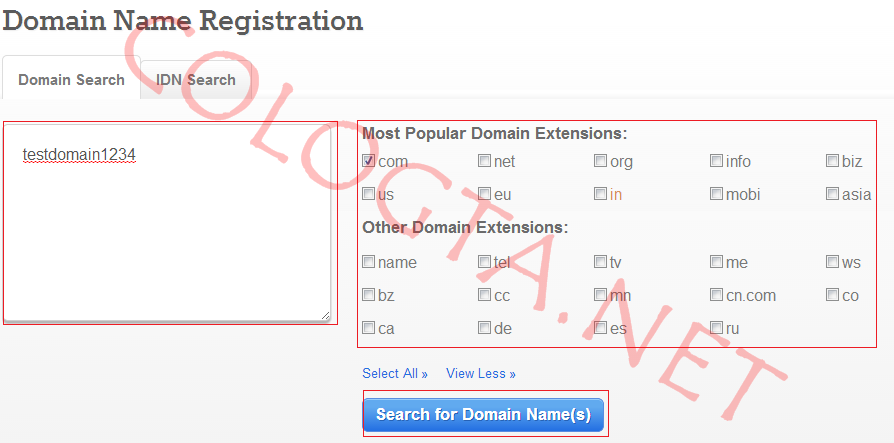Viewport: 894px width, 443px height.
Task: Click inside the domain name text area
Action: (167, 230)
